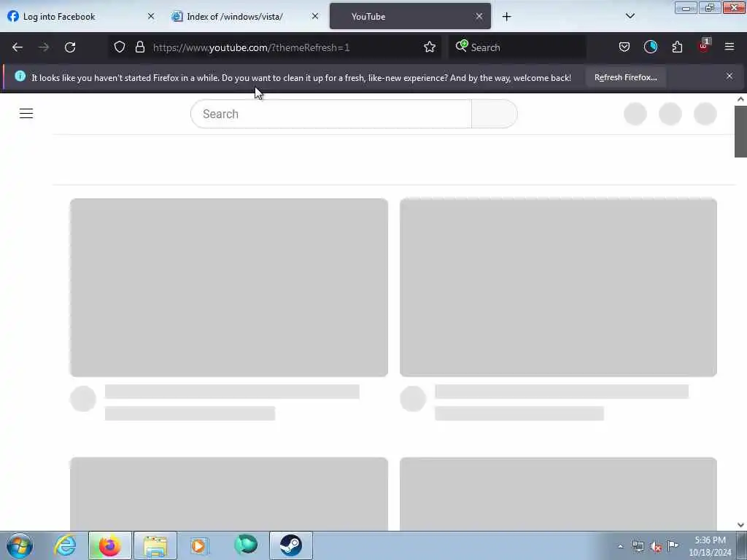
Task: Go back with the browser back arrow
Action: coord(18,47)
